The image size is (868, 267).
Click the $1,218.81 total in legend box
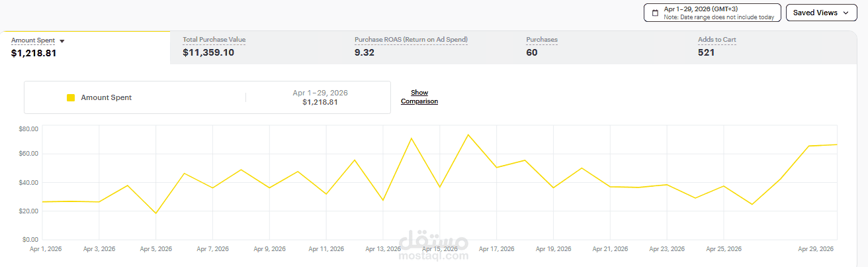tap(320, 102)
